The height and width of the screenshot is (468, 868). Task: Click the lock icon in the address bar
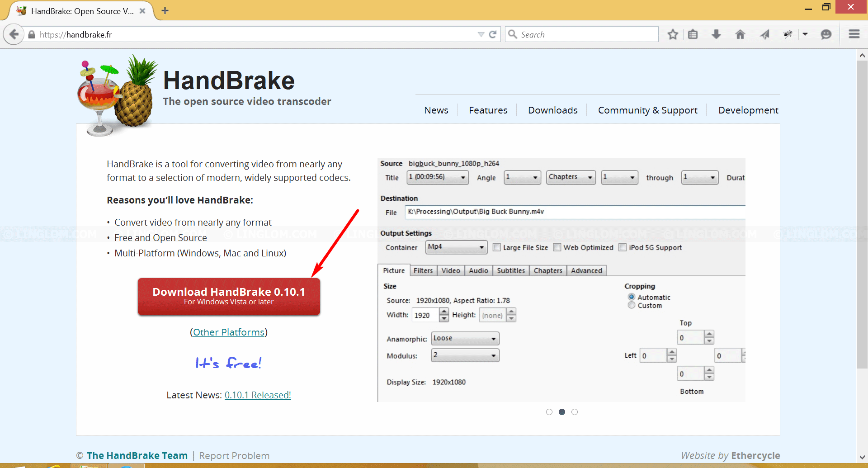pyautogui.click(x=32, y=35)
